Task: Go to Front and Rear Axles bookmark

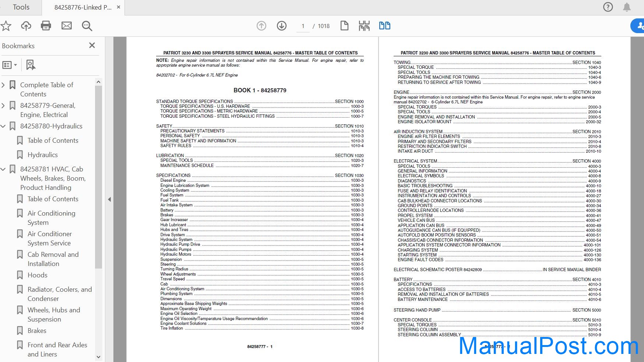Action: tap(57, 349)
